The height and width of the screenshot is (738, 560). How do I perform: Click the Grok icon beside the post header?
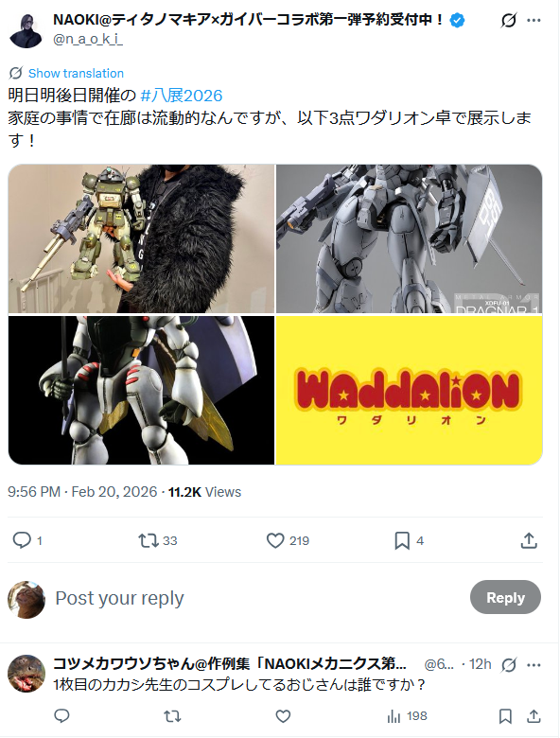[x=508, y=20]
